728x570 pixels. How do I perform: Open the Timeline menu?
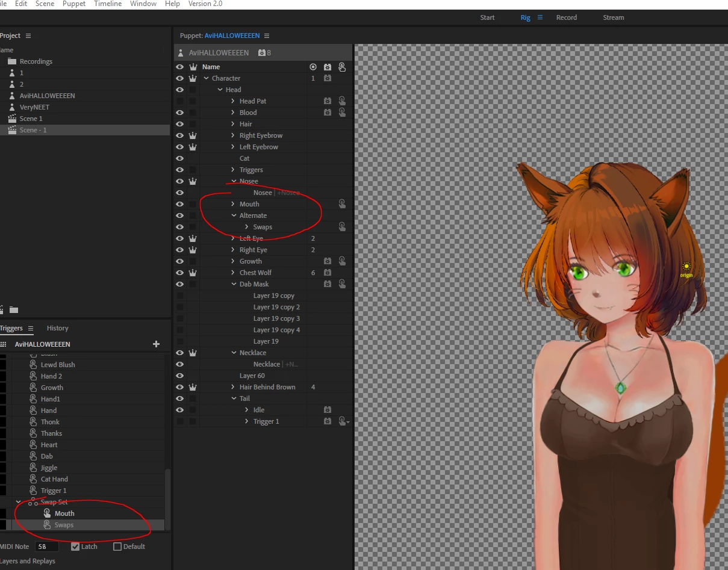click(108, 4)
